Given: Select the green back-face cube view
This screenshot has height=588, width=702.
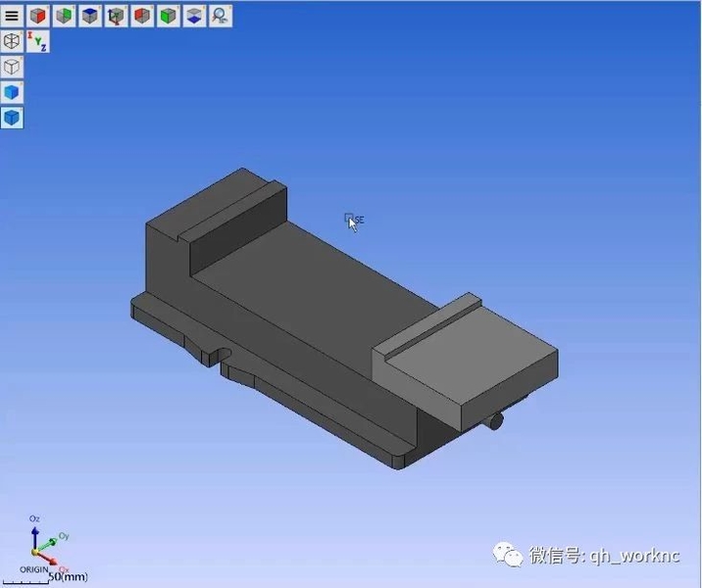Looking at the screenshot, I should (64, 16).
